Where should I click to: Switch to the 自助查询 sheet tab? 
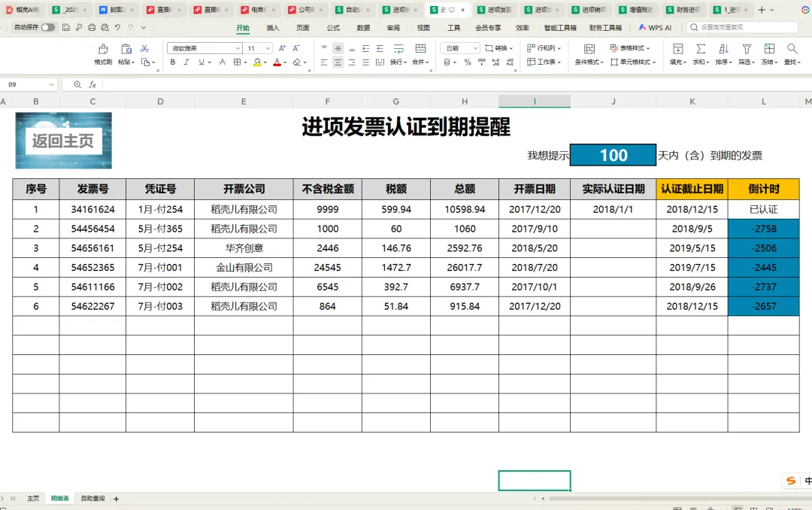[x=92, y=499]
